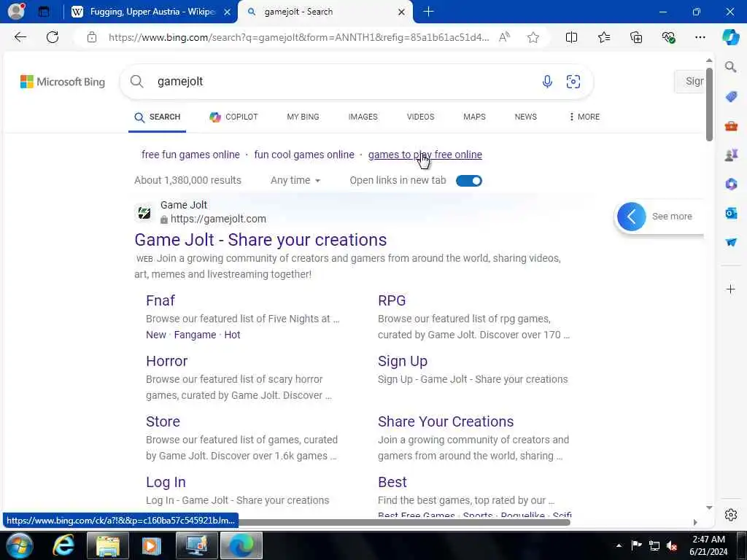Screen dimensions: 747x560
Task: Open a new tab with plus button
Action: coord(428,12)
